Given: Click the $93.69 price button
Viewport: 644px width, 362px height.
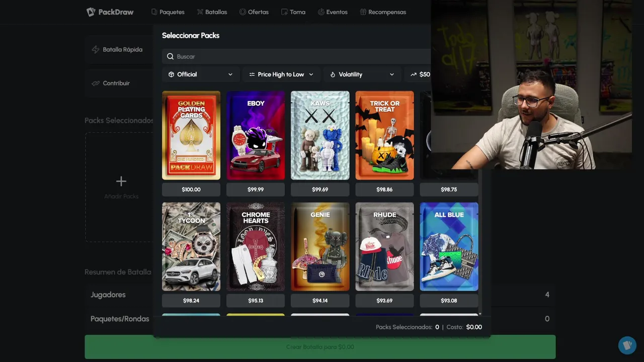Looking at the screenshot, I should pyautogui.click(x=384, y=301).
